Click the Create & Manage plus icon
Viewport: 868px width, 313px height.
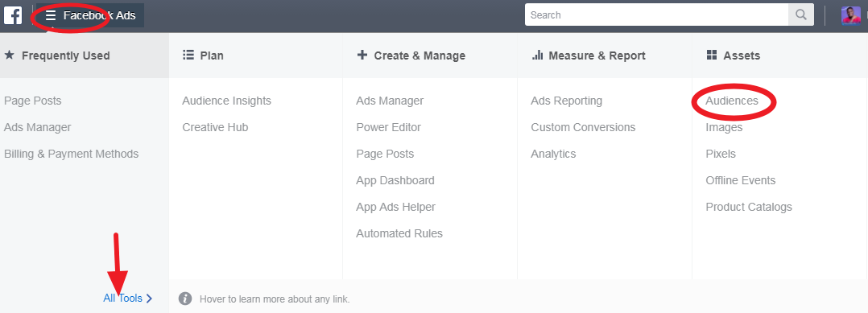362,55
